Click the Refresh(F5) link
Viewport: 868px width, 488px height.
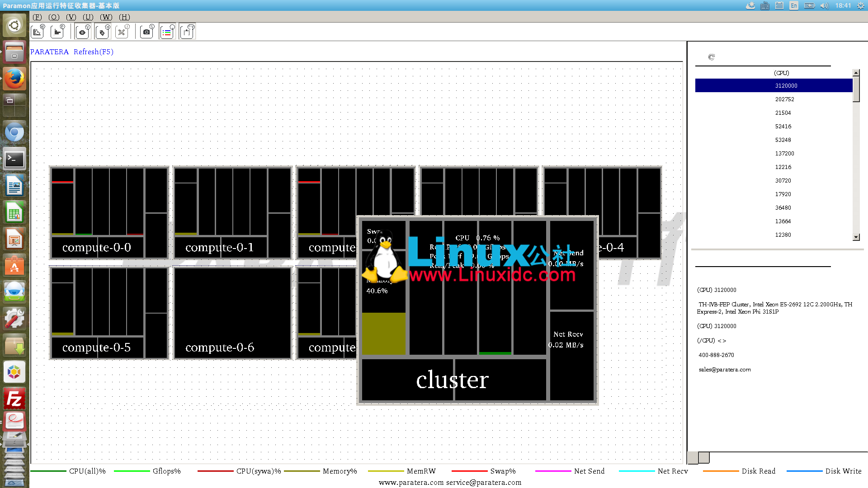point(94,52)
